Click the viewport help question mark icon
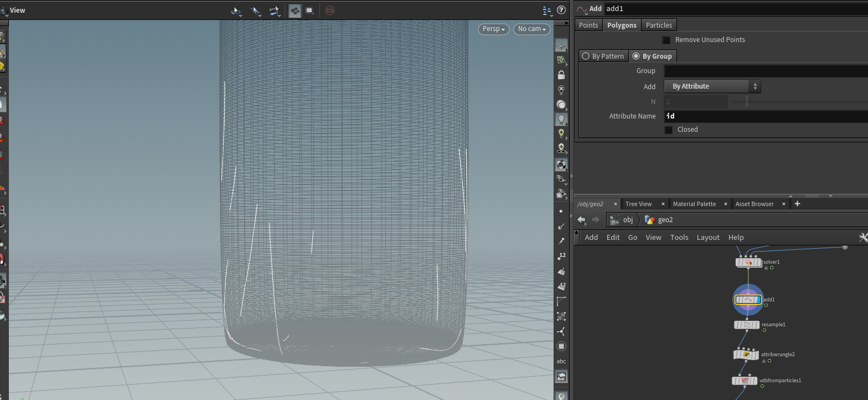 [x=561, y=10]
